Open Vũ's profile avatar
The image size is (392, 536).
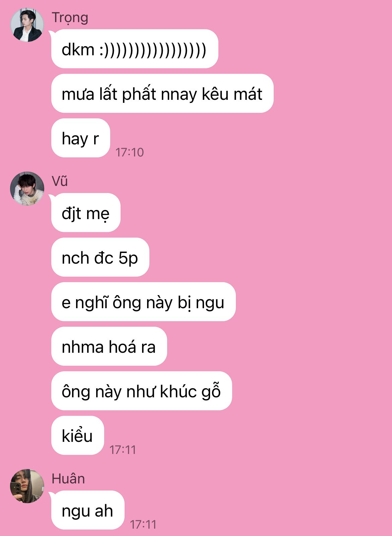coord(27,189)
